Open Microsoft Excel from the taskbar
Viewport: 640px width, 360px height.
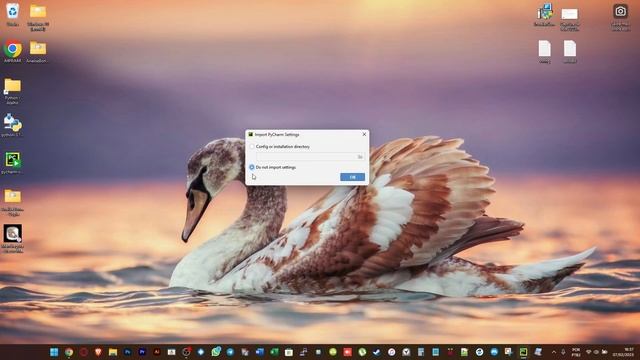pyautogui.click(x=274, y=352)
